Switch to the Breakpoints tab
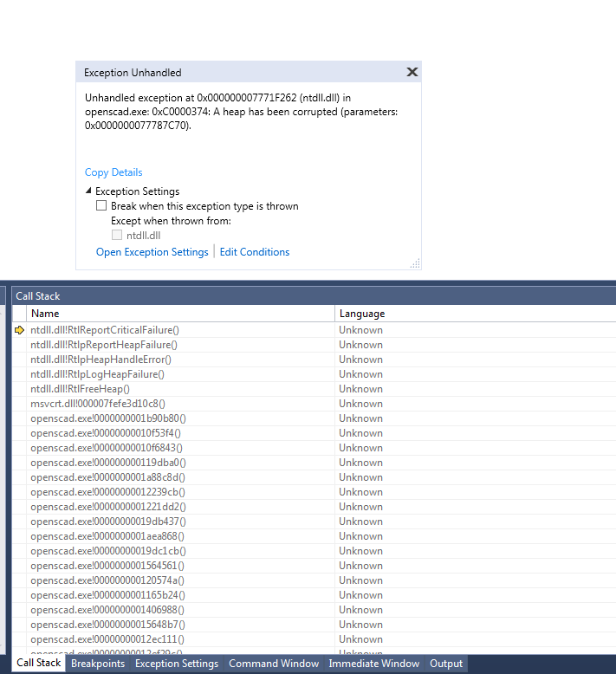The image size is (616, 674). click(98, 664)
